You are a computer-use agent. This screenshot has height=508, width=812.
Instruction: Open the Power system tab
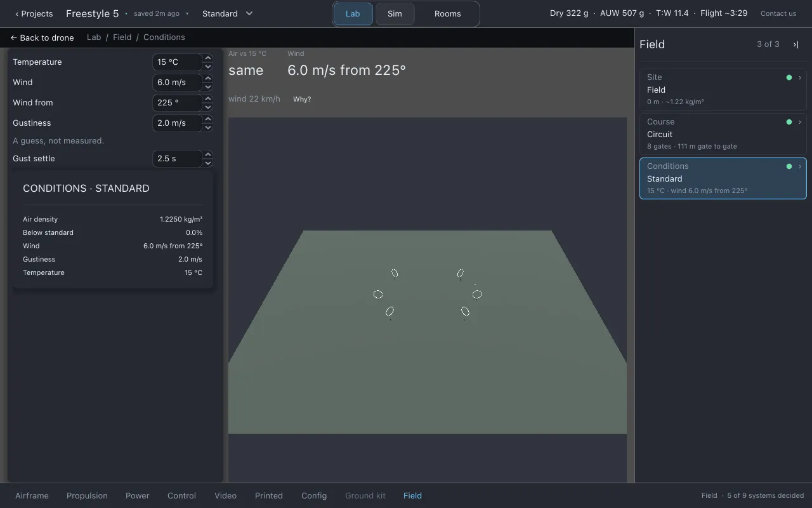137,495
